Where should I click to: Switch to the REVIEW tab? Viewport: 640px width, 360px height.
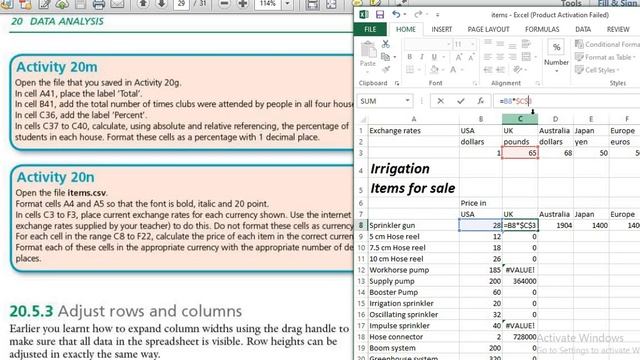coord(618,29)
